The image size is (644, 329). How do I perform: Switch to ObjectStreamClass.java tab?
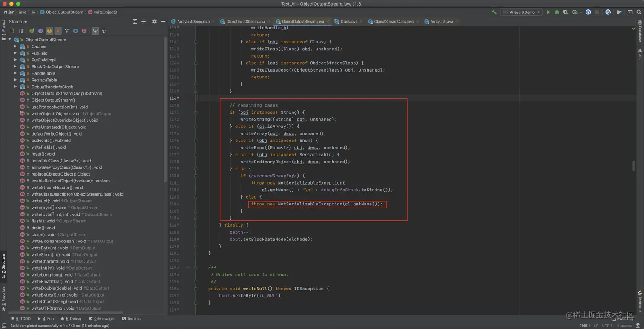(x=394, y=21)
